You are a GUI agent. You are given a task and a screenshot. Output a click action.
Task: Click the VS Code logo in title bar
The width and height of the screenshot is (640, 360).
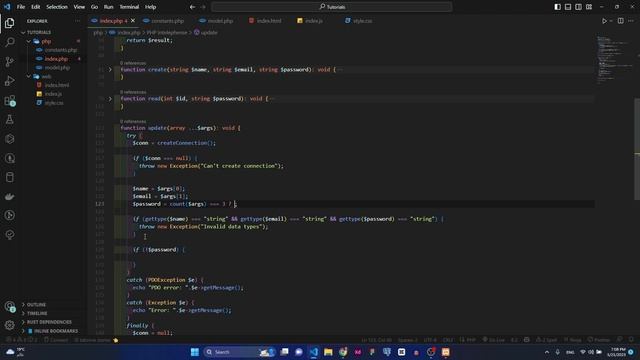point(7,7)
